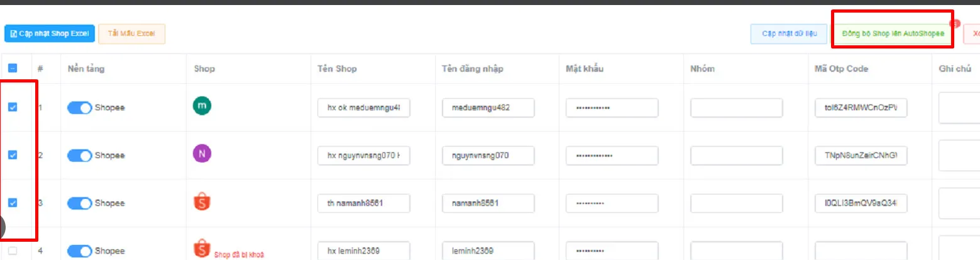
Task: Toggle Shopee switch for leminh2369 row
Action: coord(80,251)
